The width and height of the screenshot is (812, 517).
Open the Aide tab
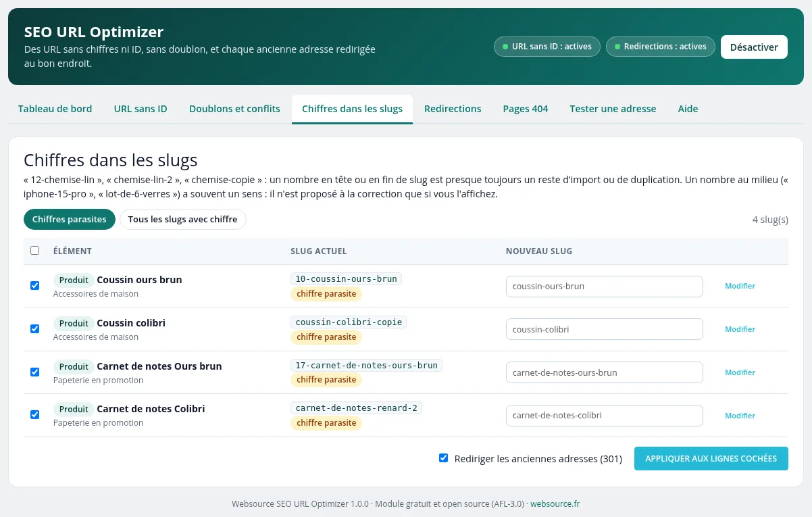688,109
